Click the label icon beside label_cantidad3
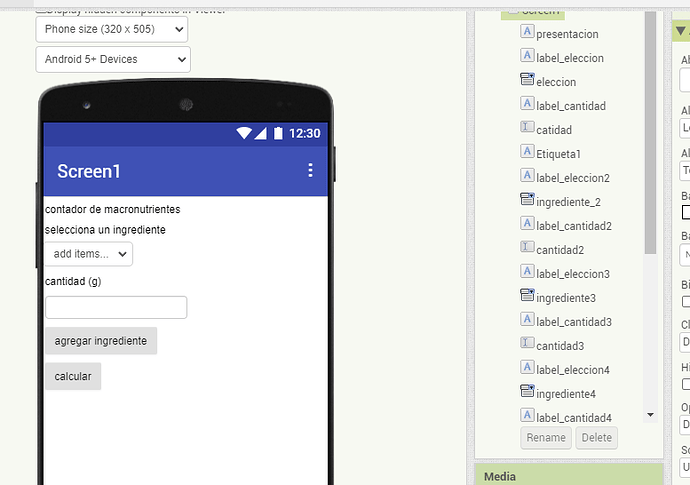 527,319
